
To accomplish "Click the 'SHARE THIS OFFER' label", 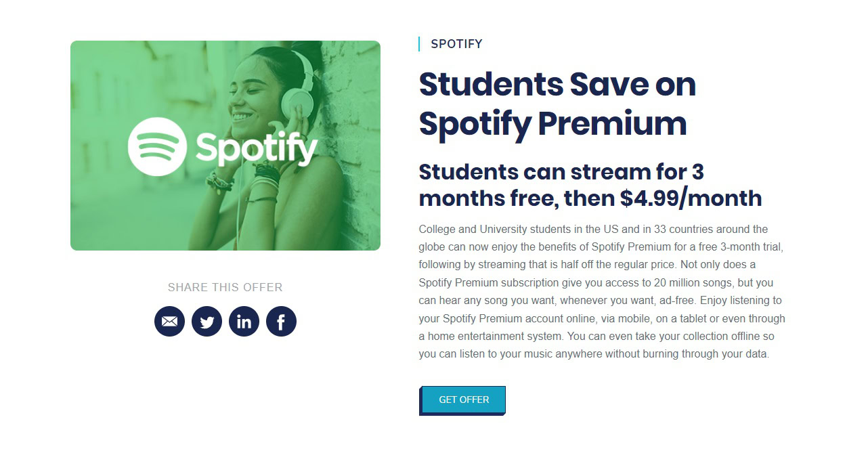I will click(225, 287).
